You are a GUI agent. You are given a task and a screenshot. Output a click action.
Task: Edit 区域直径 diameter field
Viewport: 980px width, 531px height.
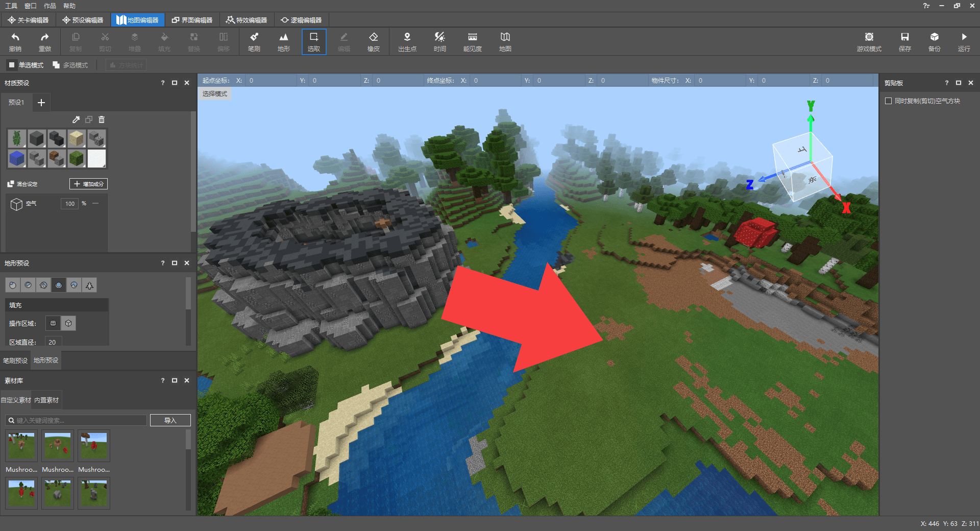pyautogui.click(x=54, y=342)
